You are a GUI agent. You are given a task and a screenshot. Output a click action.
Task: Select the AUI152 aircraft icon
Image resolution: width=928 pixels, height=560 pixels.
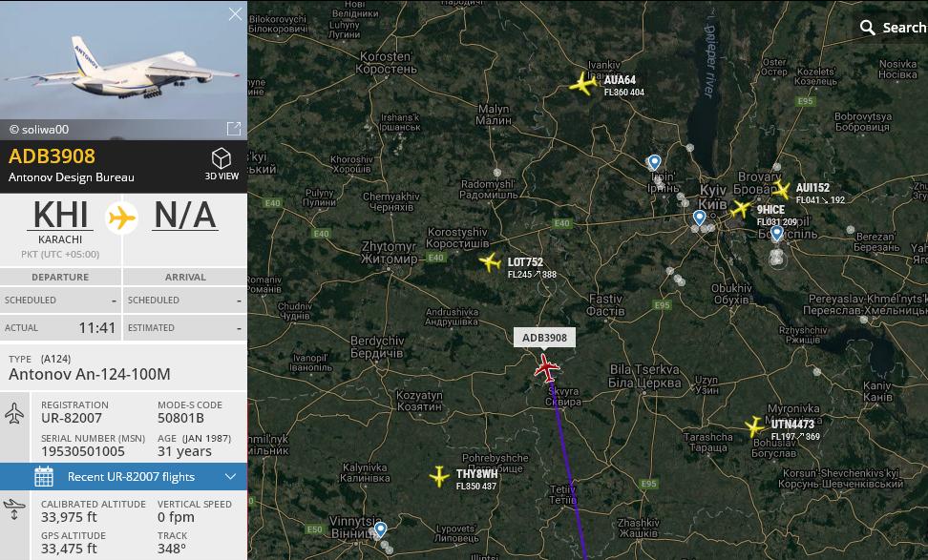click(x=781, y=190)
